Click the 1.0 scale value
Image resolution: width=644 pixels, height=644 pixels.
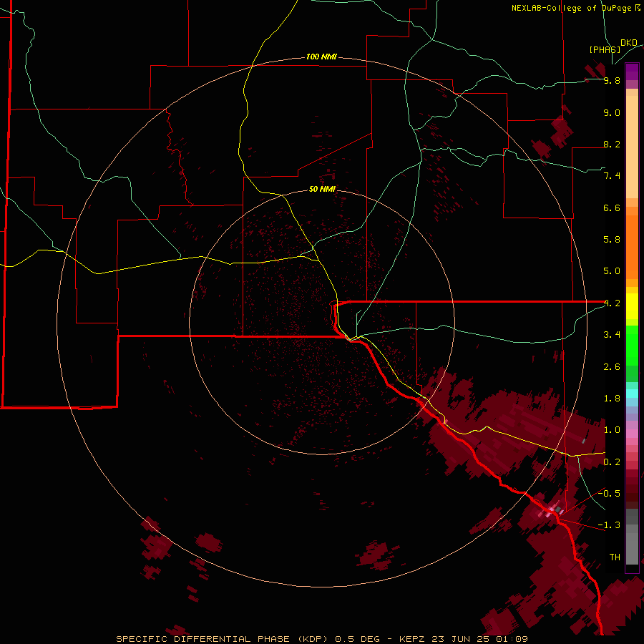[612, 430]
